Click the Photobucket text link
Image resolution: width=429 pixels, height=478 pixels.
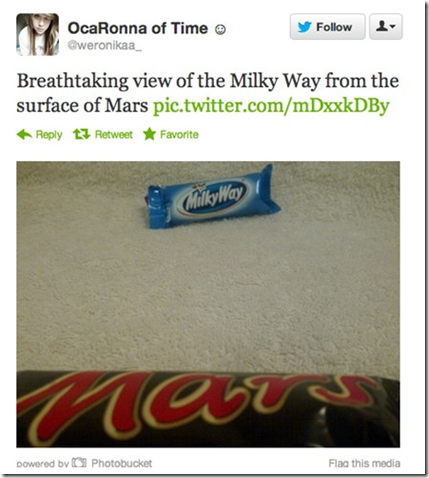point(122,463)
